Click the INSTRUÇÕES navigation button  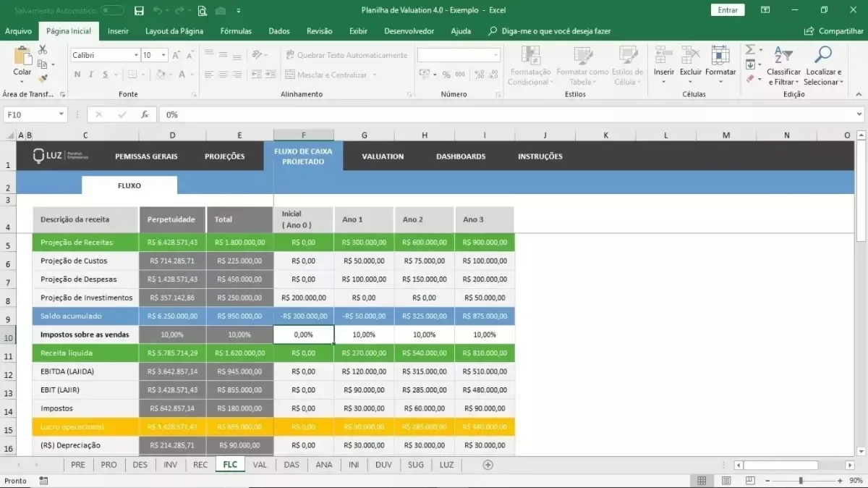click(x=540, y=156)
